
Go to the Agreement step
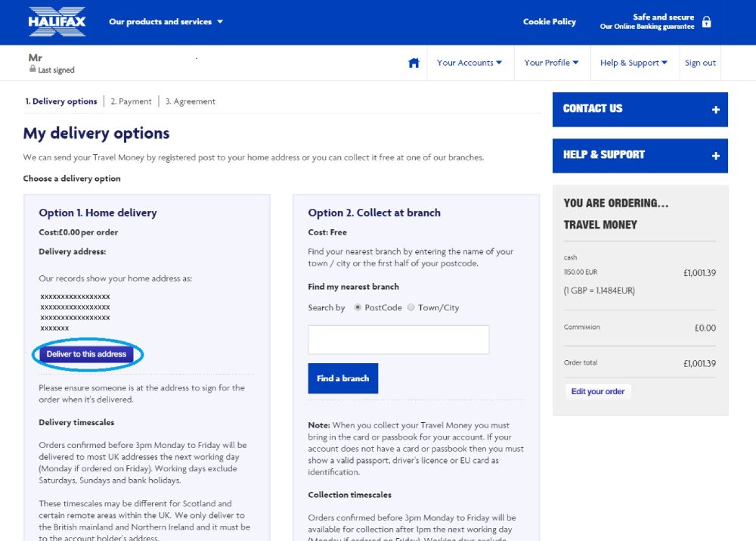pyautogui.click(x=191, y=101)
